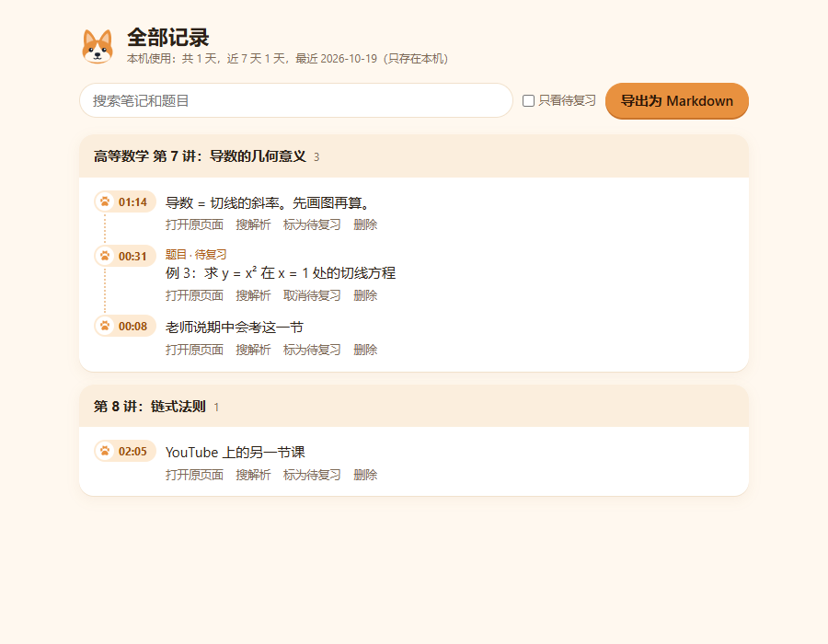Jump to the 00:31 timestamp
The image size is (828, 644).
[125, 256]
